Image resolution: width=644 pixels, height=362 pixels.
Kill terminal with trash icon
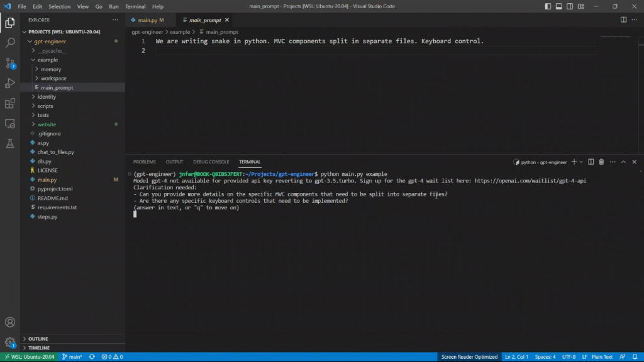point(601,162)
